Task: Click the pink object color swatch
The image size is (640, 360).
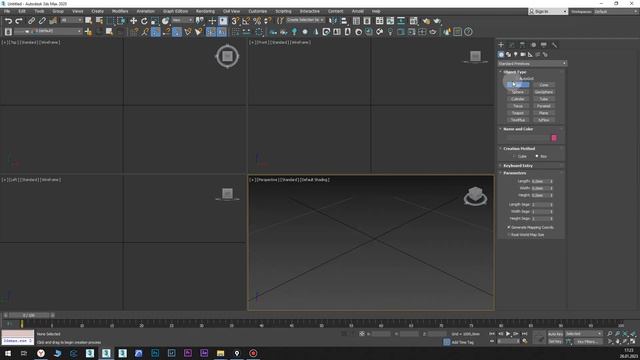Action: click(x=554, y=138)
